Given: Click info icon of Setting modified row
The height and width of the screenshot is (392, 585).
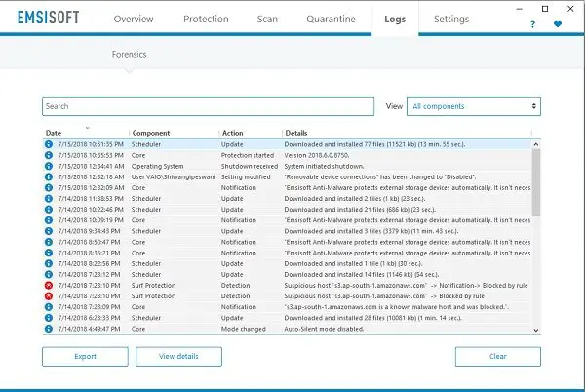Looking at the screenshot, I should (x=49, y=176).
